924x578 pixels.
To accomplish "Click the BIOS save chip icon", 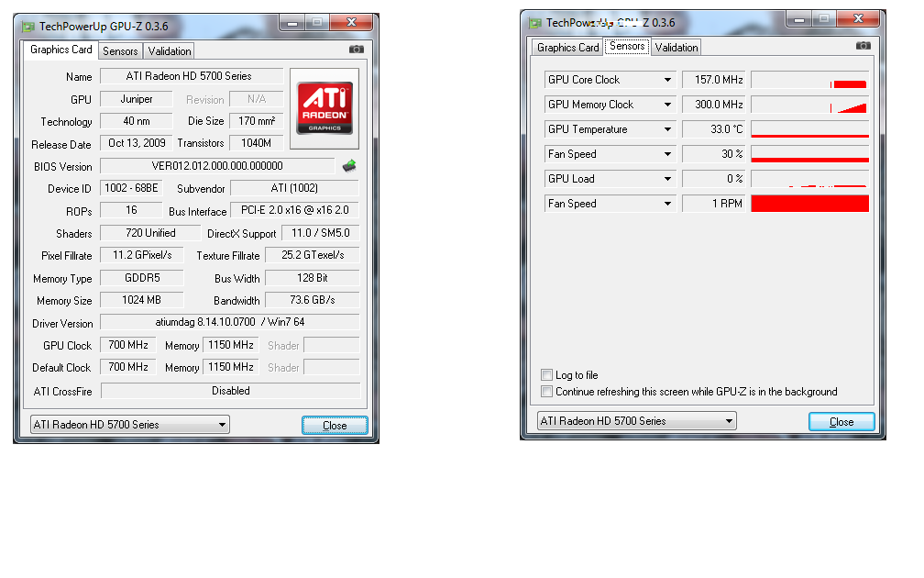I will (x=349, y=166).
